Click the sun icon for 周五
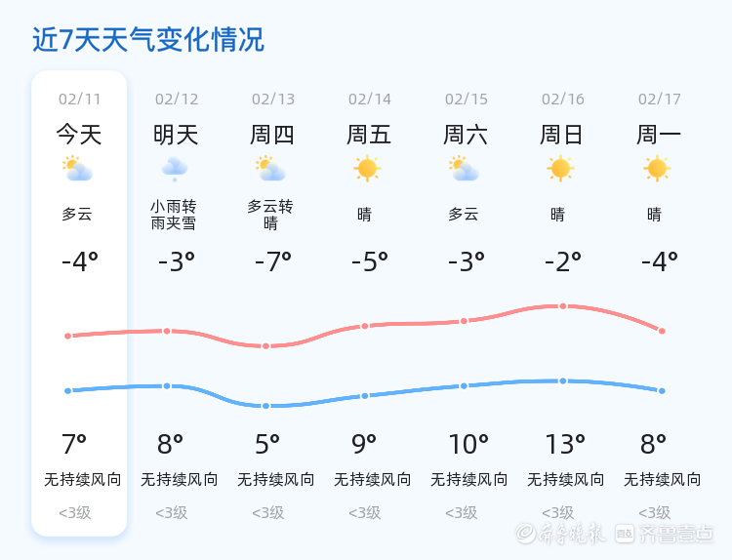Viewport: 732px width, 560px height. (x=367, y=169)
